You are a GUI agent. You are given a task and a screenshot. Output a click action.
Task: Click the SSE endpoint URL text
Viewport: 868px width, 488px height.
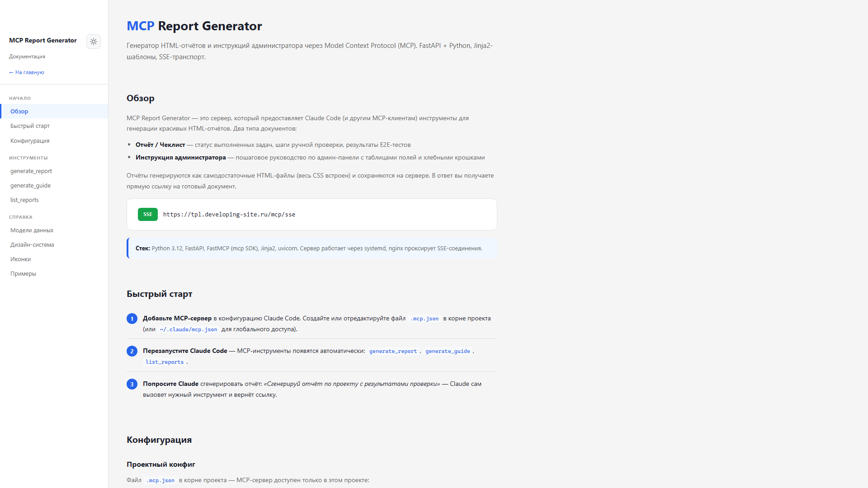pyautogui.click(x=229, y=215)
